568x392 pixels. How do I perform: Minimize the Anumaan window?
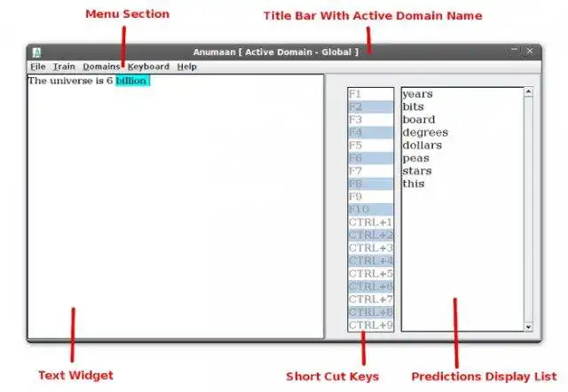515,51
